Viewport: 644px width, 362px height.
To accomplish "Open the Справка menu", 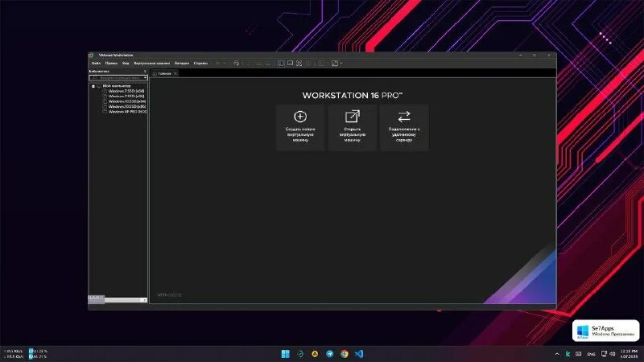I will click(x=200, y=64).
